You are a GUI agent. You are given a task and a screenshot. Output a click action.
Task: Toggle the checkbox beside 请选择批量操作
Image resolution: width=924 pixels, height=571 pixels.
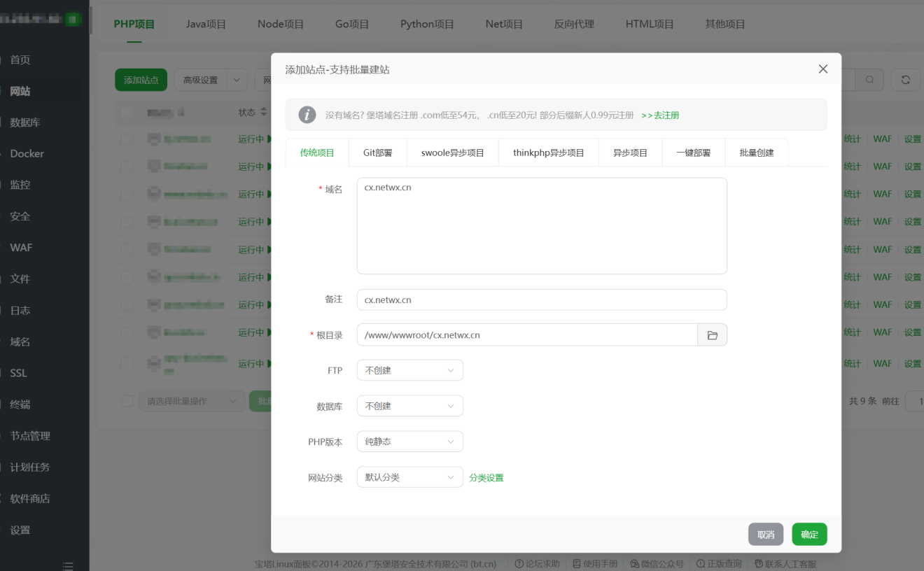point(127,401)
